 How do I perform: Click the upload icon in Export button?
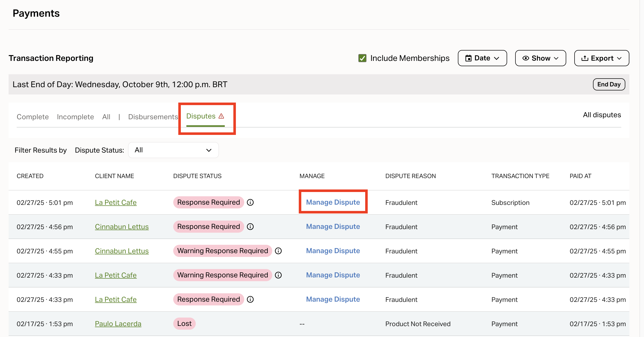click(x=585, y=58)
